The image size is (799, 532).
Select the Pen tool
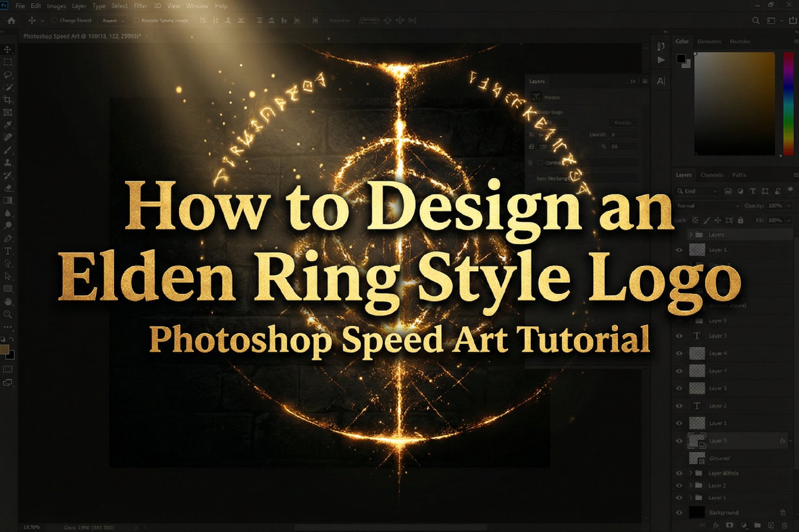click(x=8, y=238)
